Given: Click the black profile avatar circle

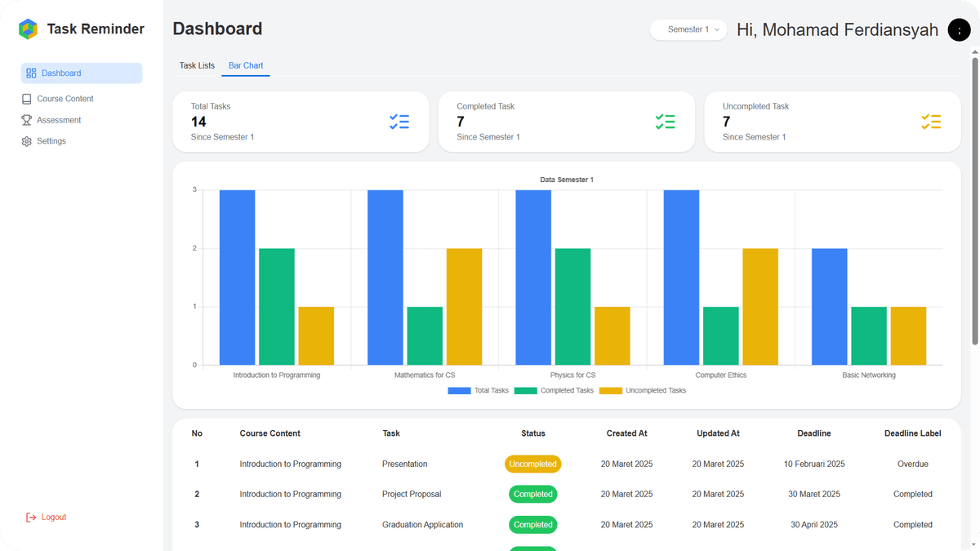Looking at the screenshot, I should (x=959, y=29).
